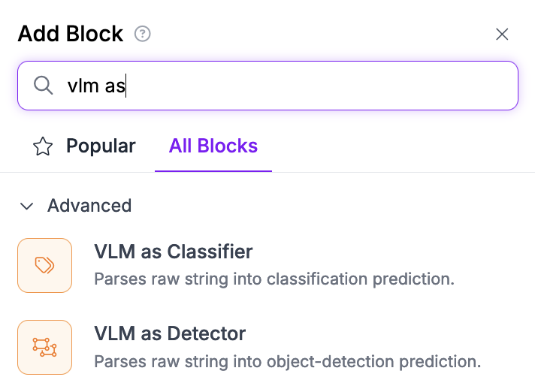Close the Add Block panel
The width and height of the screenshot is (535, 392).
point(502,34)
